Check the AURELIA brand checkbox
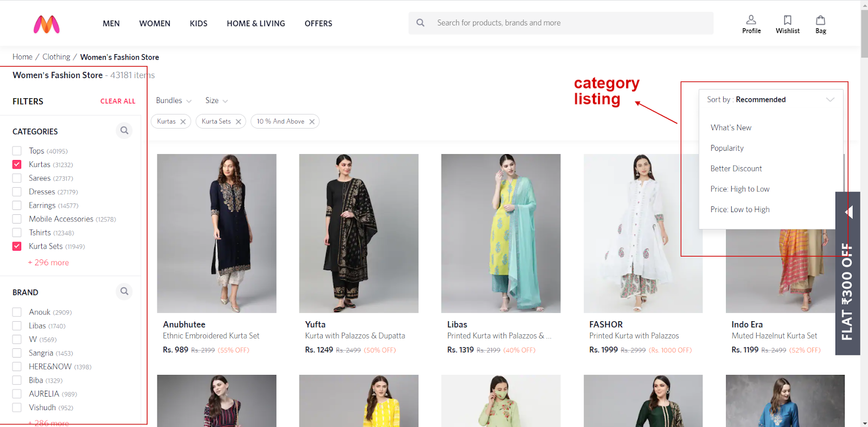868x427 pixels. (17, 393)
